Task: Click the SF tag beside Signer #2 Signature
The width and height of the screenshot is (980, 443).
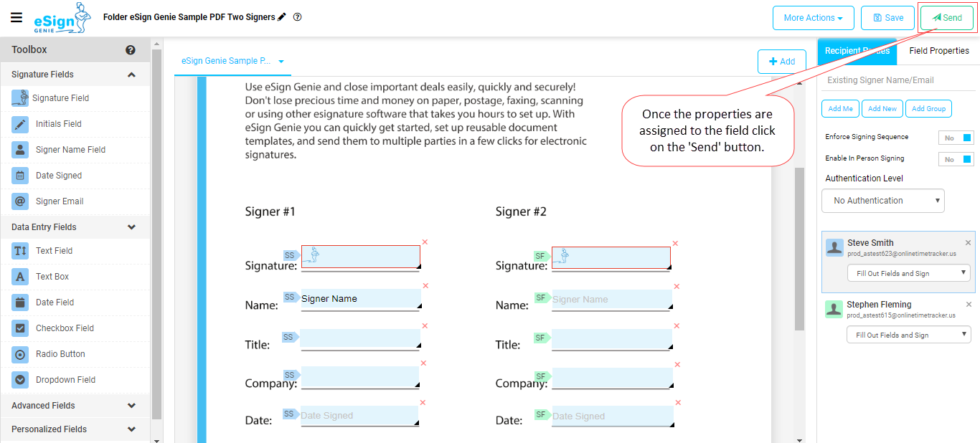Action: (x=542, y=256)
